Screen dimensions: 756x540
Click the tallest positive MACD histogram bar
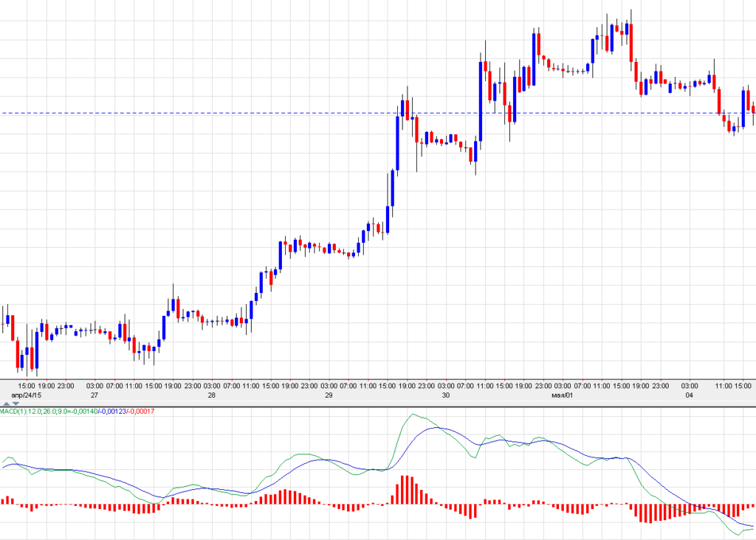(x=403, y=490)
